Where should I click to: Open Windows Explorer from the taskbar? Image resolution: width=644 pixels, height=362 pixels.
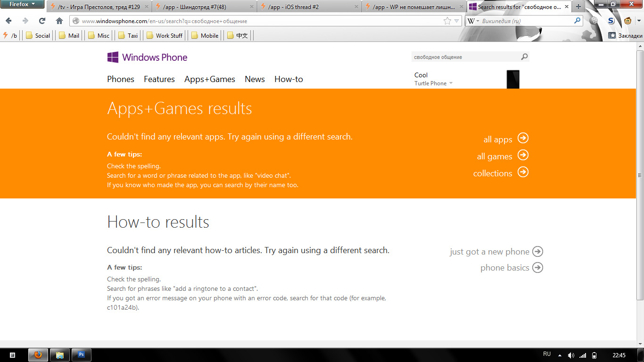pyautogui.click(x=60, y=355)
